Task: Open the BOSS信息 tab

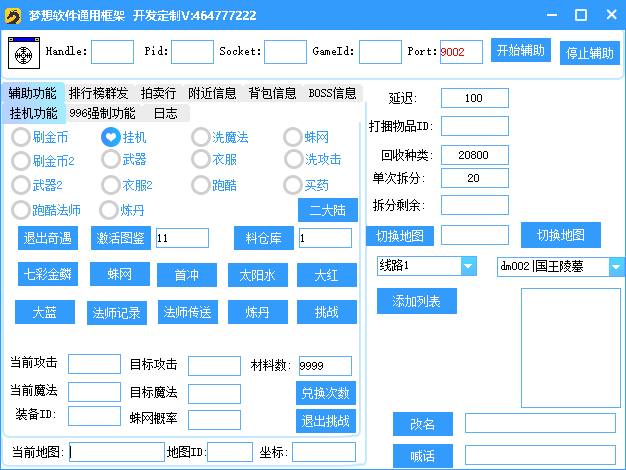Action: (332, 93)
